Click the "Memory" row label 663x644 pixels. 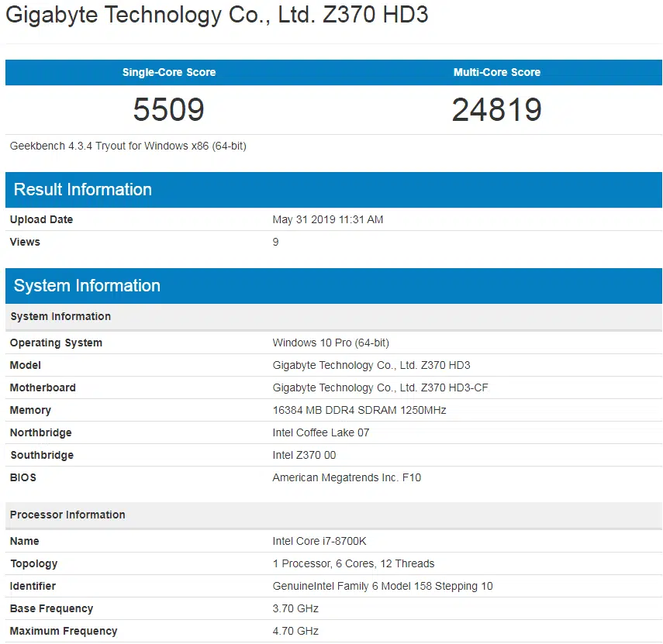[30, 410]
